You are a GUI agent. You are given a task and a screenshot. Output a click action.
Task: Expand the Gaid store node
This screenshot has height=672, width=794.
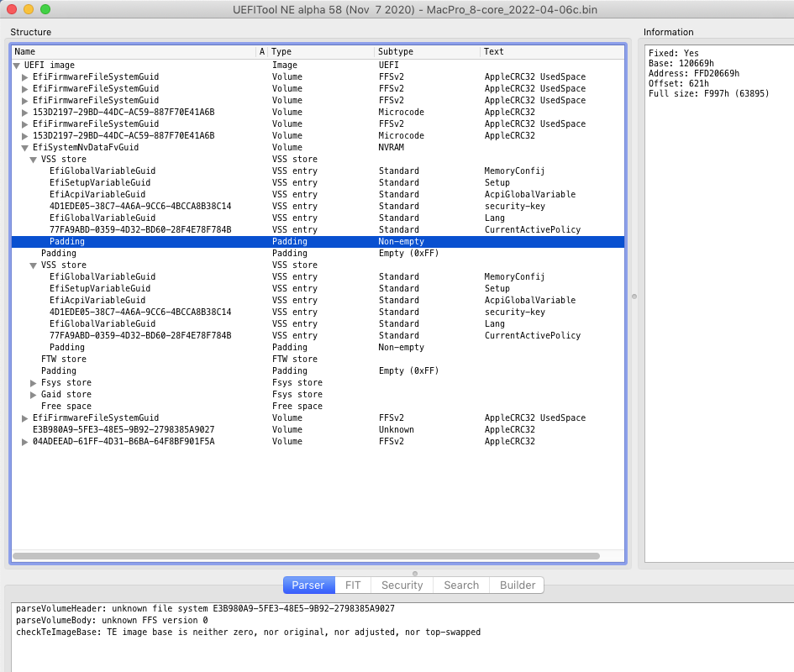click(x=34, y=395)
